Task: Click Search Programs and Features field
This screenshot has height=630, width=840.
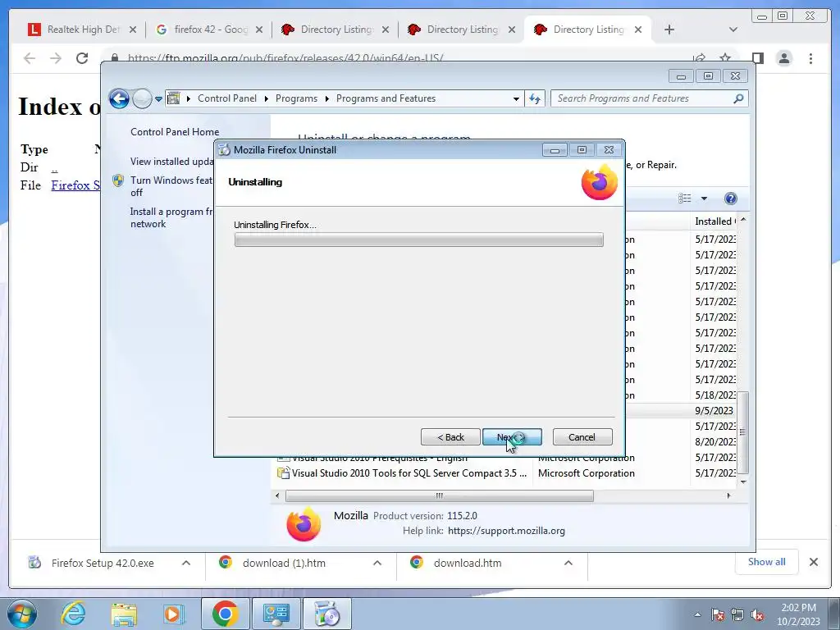Action: click(x=643, y=98)
